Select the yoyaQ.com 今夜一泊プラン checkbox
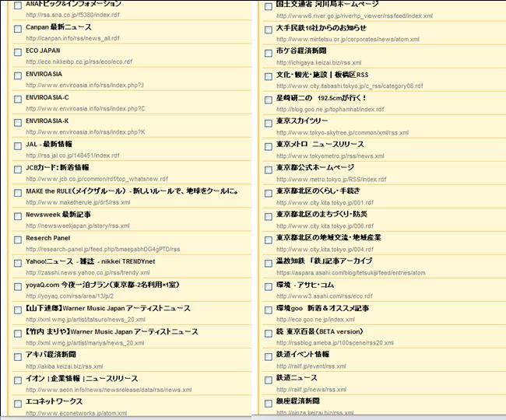The height and width of the screenshot is (420, 506). coord(18,286)
